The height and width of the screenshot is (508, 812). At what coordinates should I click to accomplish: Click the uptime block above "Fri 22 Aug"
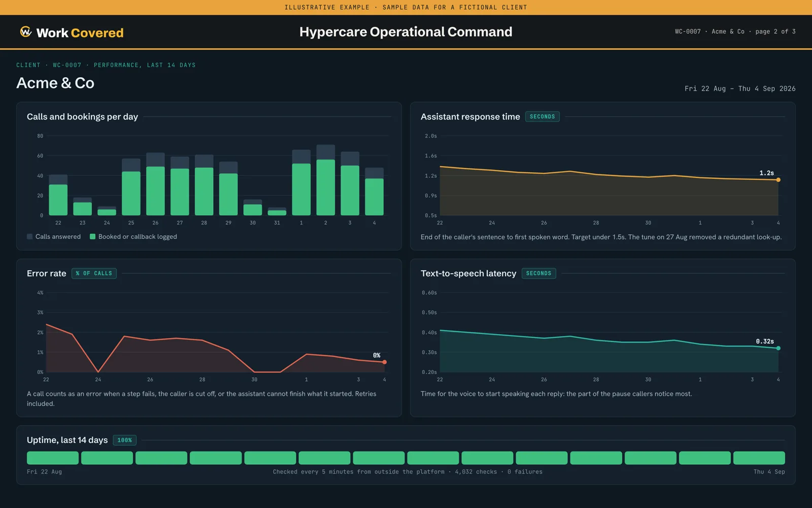(x=53, y=458)
